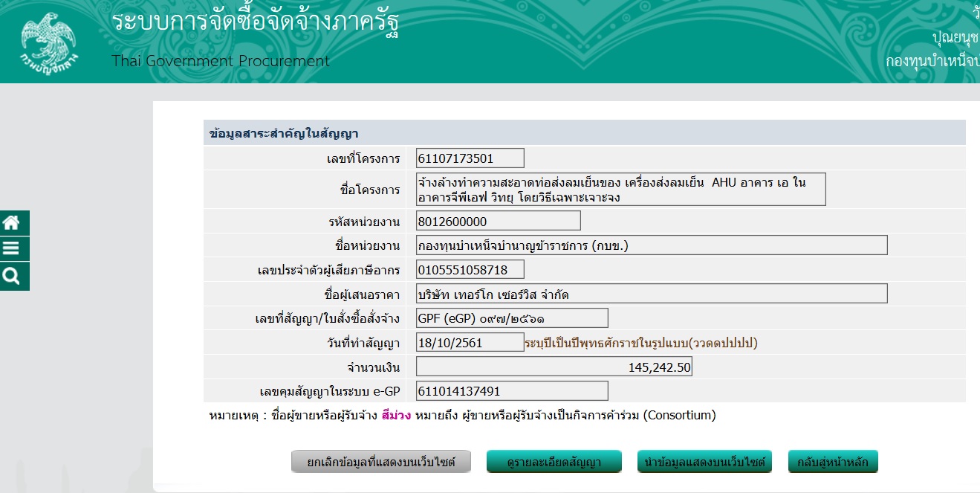Select the รหัสหน่วยงาน field with 8012600000
980x493 pixels.
pyautogui.click(x=498, y=222)
